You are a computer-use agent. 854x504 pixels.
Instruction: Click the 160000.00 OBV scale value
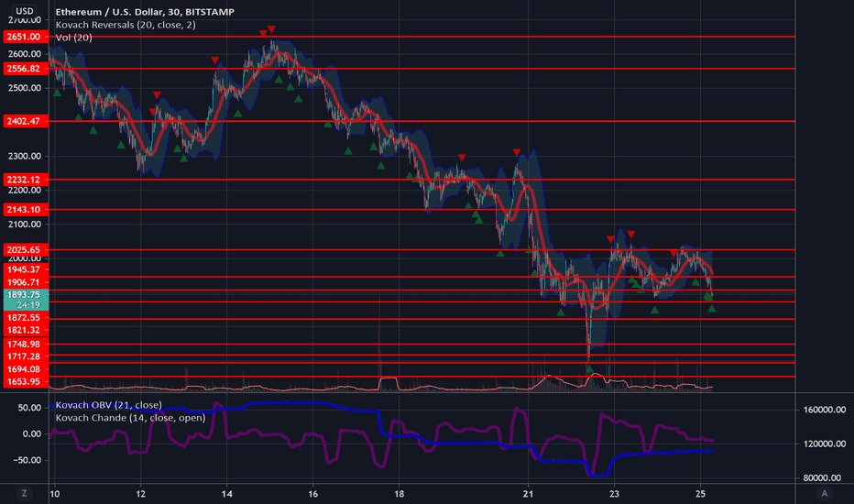point(825,410)
